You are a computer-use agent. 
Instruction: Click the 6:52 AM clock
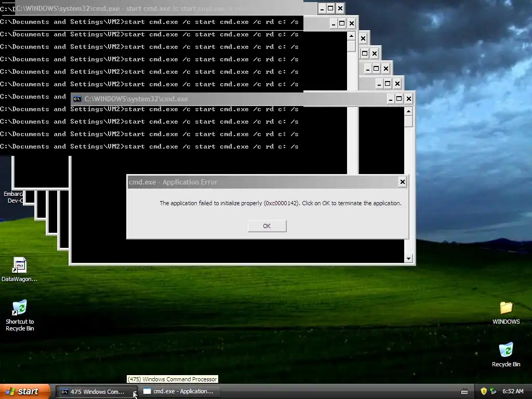[x=513, y=391]
